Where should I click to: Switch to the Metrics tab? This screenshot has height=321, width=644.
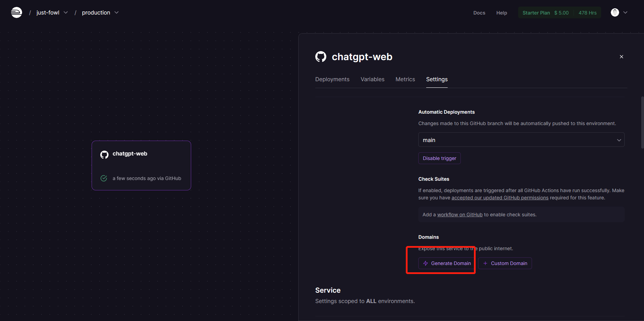click(x=405, y=79)
